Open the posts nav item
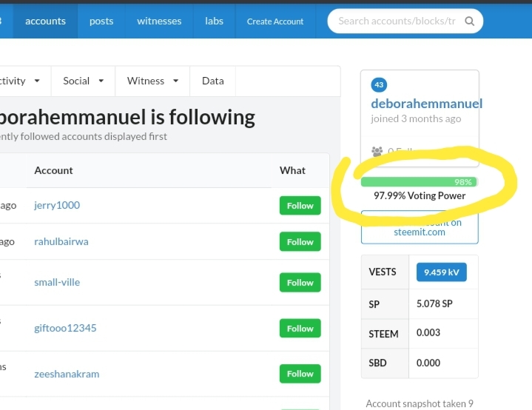Image resolution: width=532 pixels, height=410 pixels. point(101,21)
